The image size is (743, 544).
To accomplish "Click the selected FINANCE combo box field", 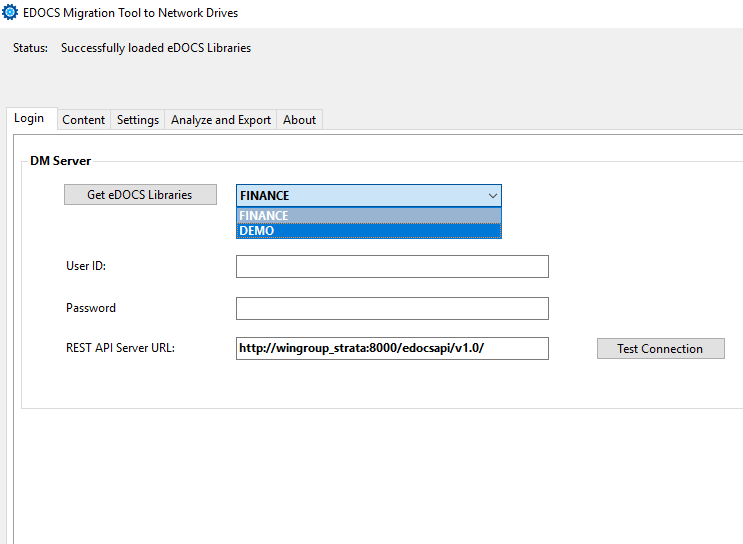I will pyautogui.click(x=358, y=196).
